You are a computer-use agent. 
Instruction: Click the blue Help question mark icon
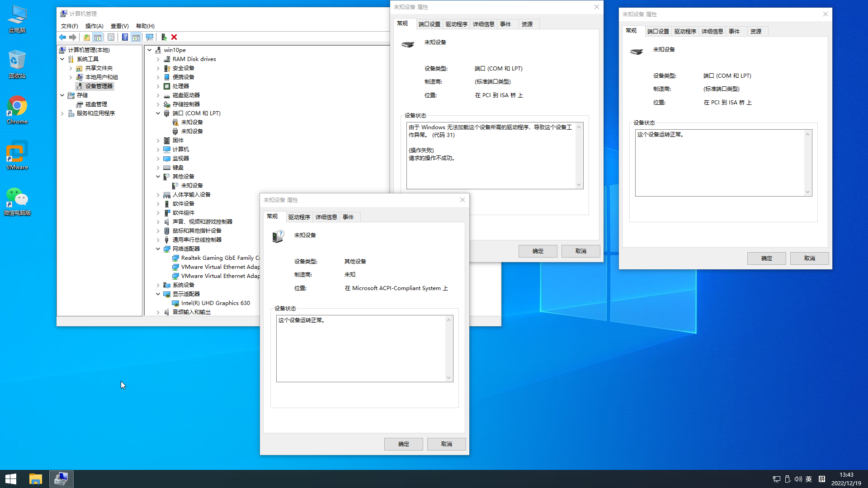pyautogui.click(x=125, y=37)
